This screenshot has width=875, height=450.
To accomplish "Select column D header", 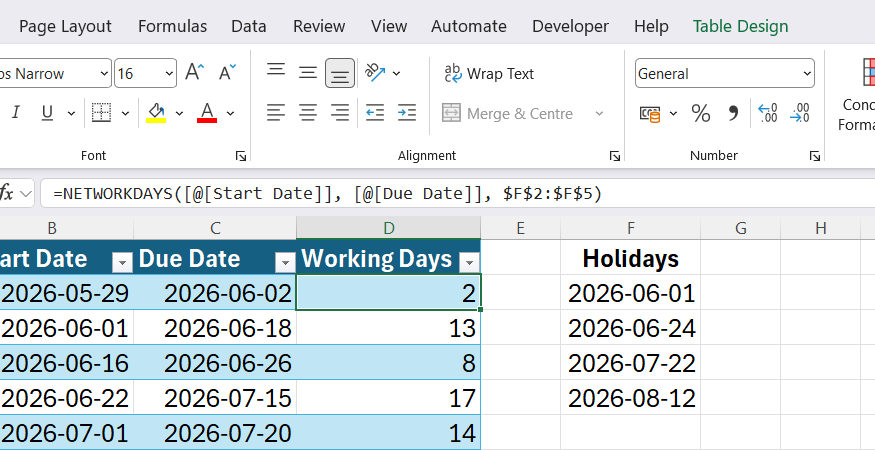I will click(x=388, y=228).
